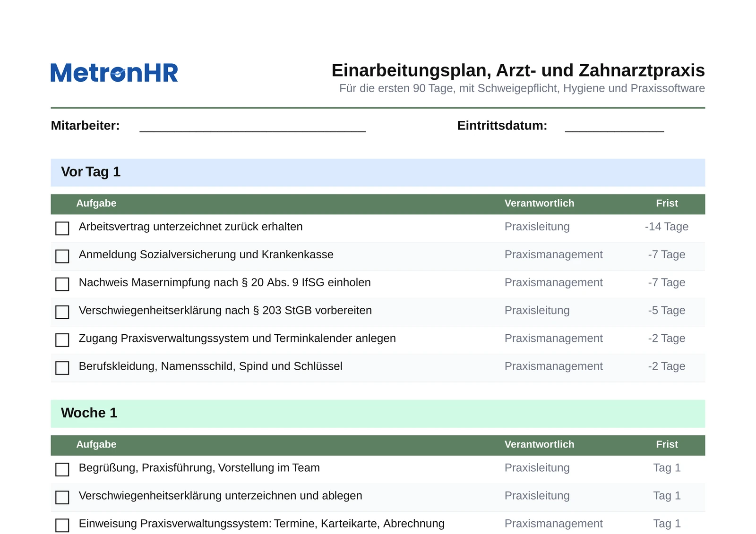The image size is (756, 534).
Task: Tick the Berufskleidung, Namensschild, Spind checkbox
Action: [x=62, y=368]
